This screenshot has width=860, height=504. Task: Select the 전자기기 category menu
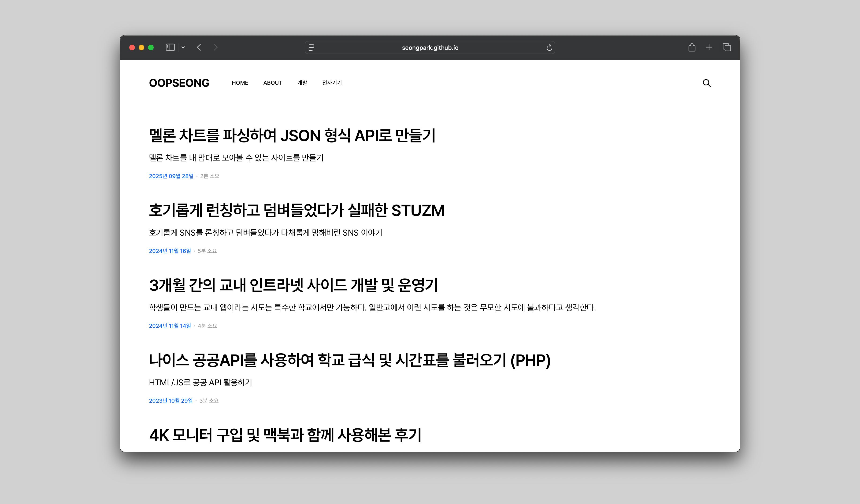click(x=332, y=83)
